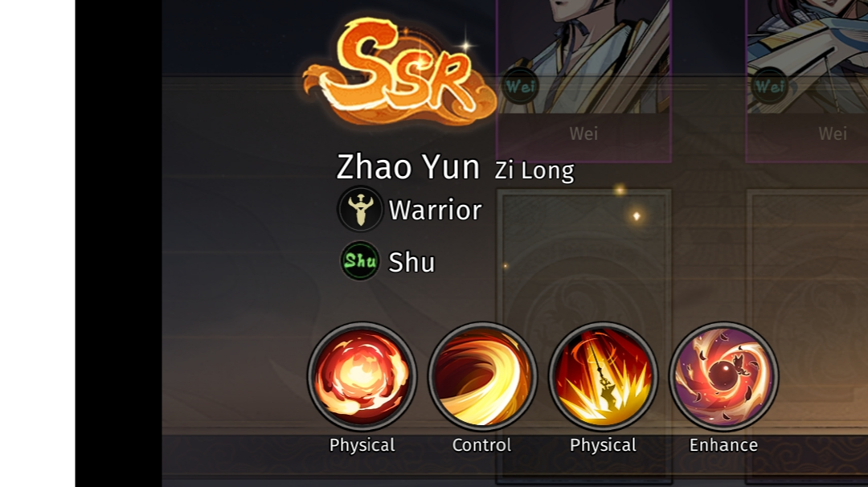Tap the SSR rarity logo

[398, 71]
